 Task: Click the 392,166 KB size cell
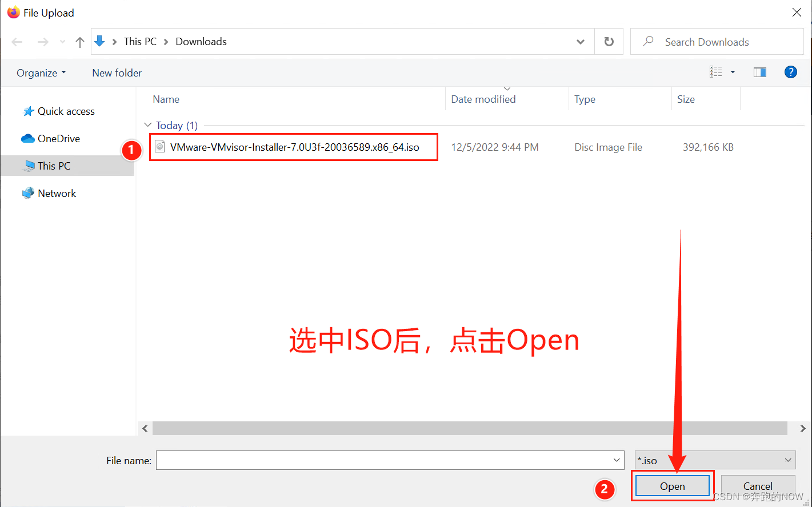708,147
